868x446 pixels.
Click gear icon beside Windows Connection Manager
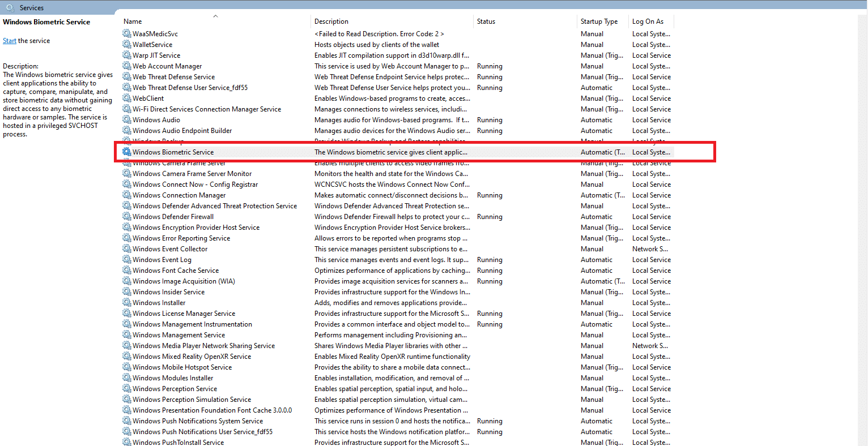point(127,195)
